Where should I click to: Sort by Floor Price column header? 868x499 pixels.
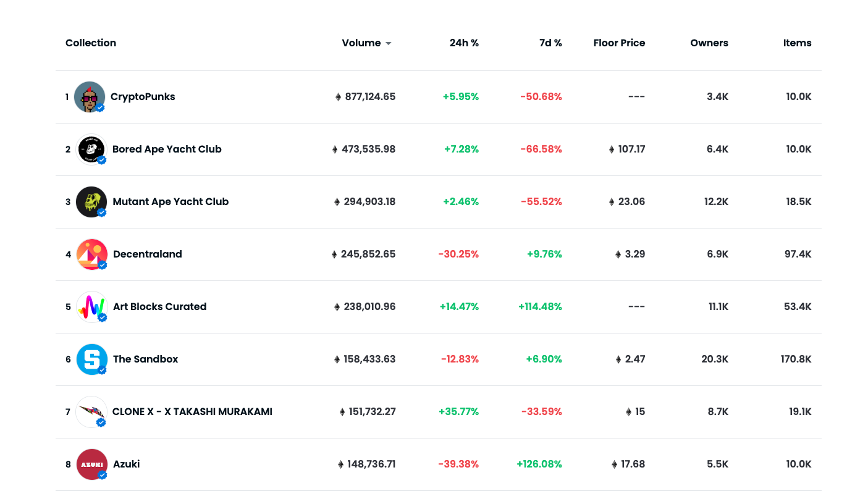tap(619, 43)
